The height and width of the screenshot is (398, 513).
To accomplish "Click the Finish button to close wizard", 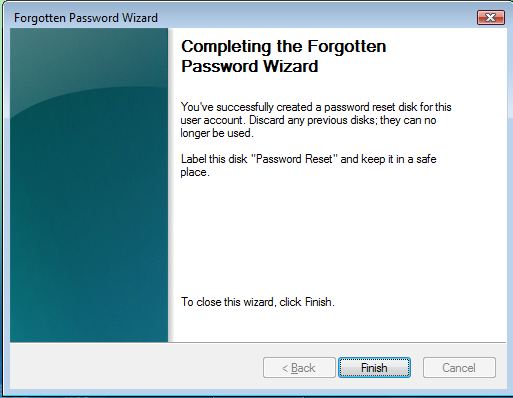I will click(374, 368).
